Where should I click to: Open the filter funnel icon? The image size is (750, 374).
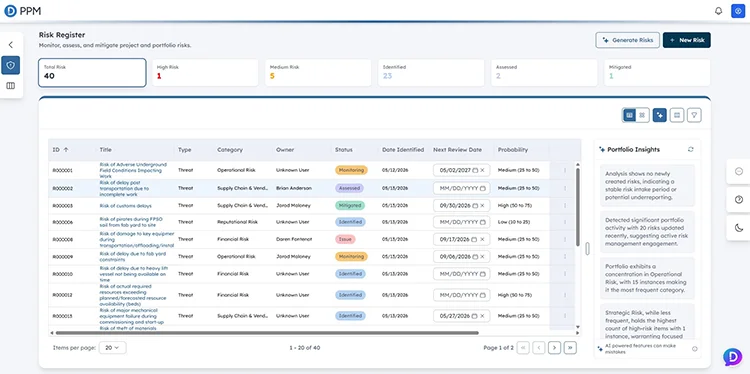pyautogui.click(x=695, y=115)
